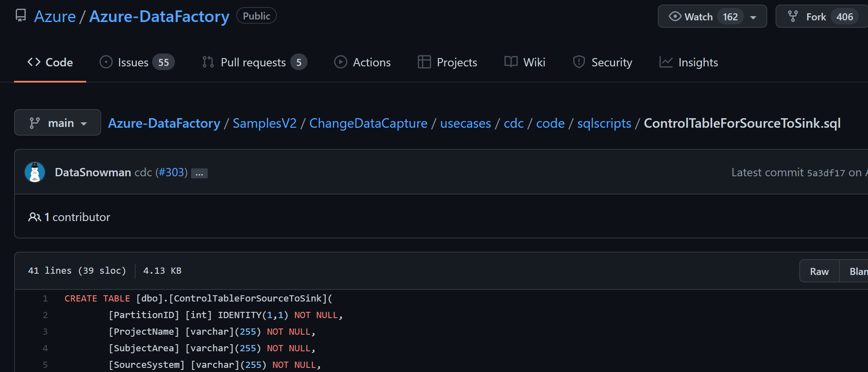Navigate to ChangeDataCapture breadcrumb
This screenshot has height=372, width=868.
point(368,123)
